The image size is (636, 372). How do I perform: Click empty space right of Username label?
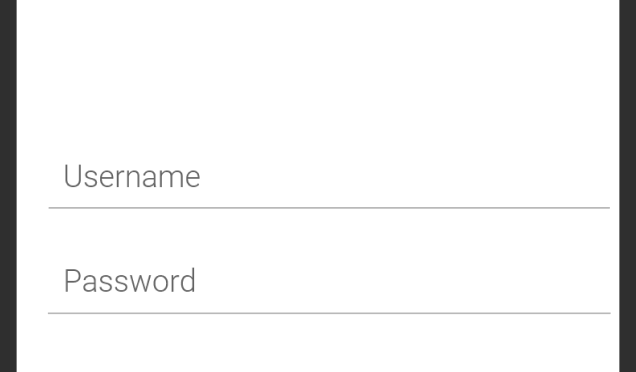pyautogui.click(x=406, y=177)
